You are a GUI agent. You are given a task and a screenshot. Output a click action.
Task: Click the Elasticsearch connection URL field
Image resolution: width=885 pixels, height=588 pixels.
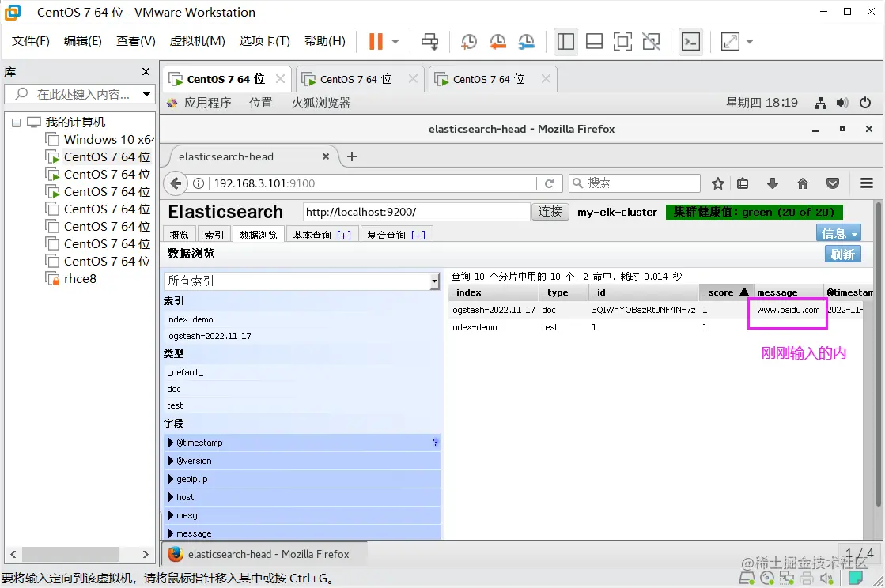tap(416, 212)
